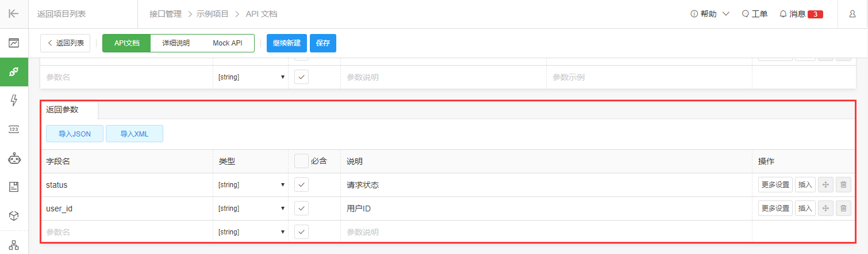Select the lightning bolt icon in sidebar
868x254 pixels.
click(14, 100)
